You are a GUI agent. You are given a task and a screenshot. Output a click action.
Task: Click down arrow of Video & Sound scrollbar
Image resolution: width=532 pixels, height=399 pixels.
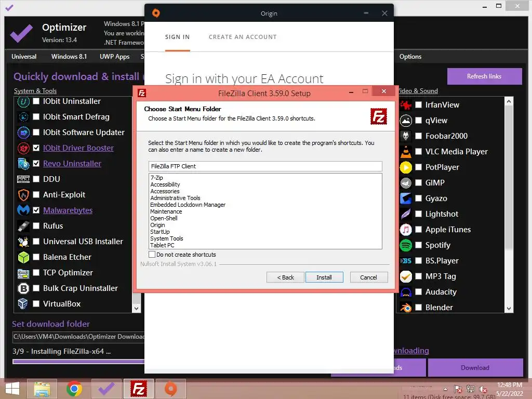[x=509, y=309]
